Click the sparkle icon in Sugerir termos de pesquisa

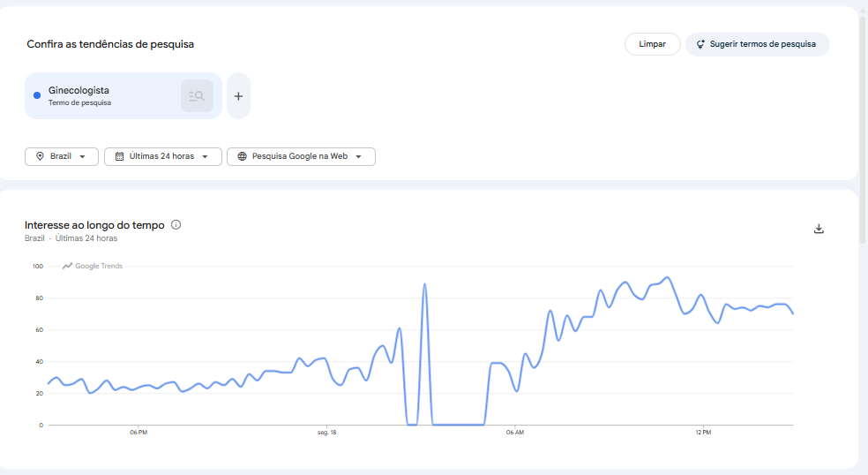tap(700, 44)
